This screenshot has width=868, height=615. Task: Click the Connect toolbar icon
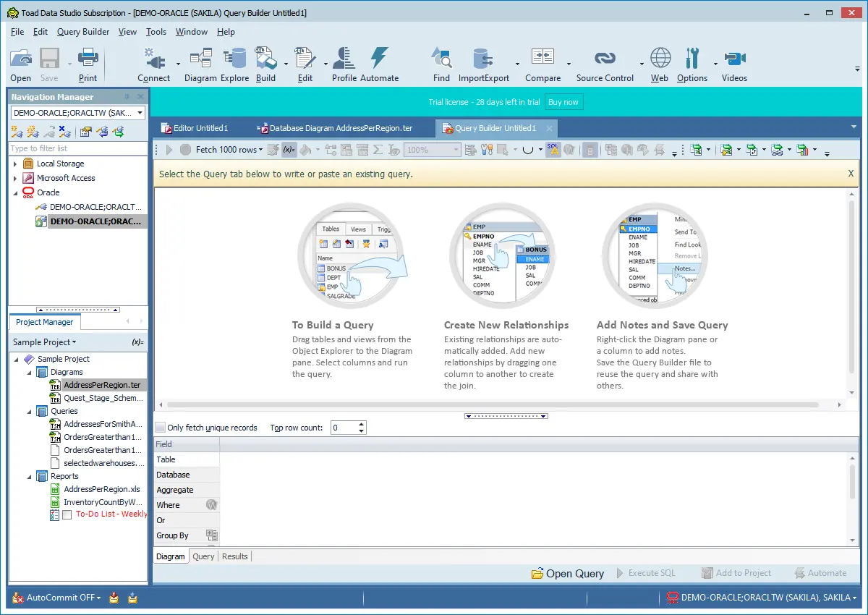[153, 64]
